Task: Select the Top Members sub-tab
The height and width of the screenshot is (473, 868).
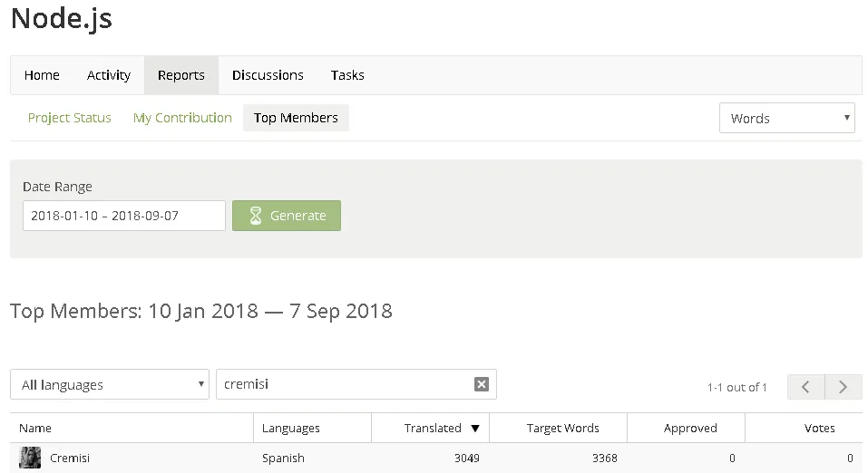Action: pos(296,118)
